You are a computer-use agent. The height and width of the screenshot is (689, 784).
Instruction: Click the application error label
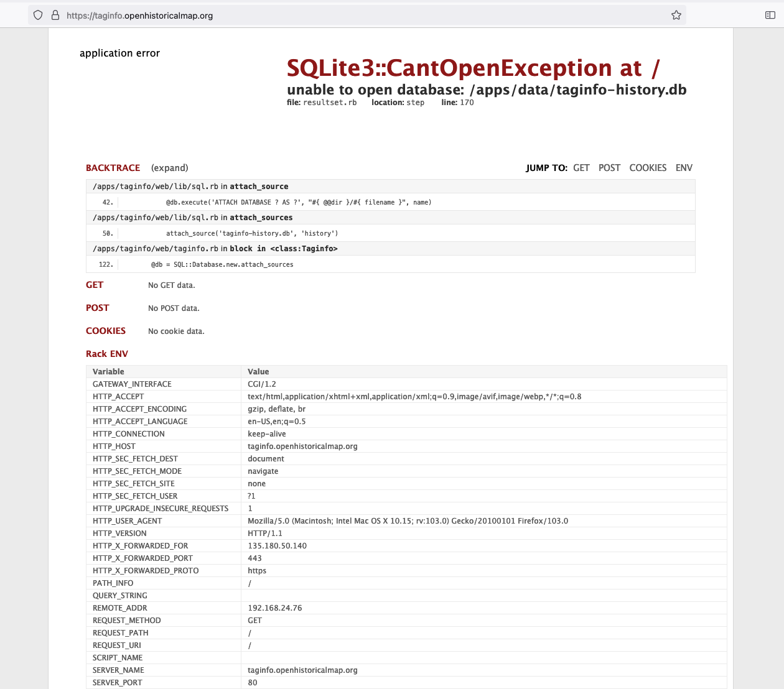tap(119, 53)
